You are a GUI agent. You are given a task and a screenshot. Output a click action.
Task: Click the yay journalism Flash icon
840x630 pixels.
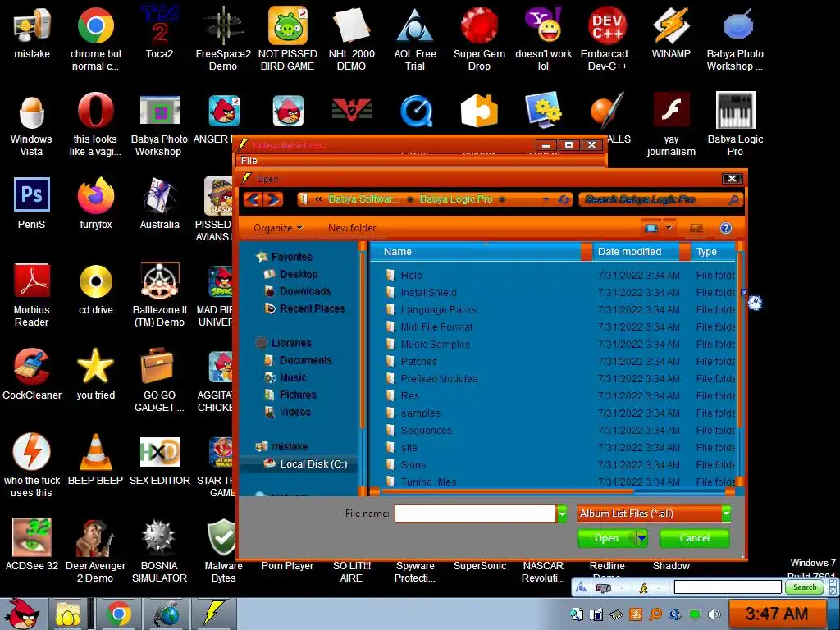click(671, 125)
